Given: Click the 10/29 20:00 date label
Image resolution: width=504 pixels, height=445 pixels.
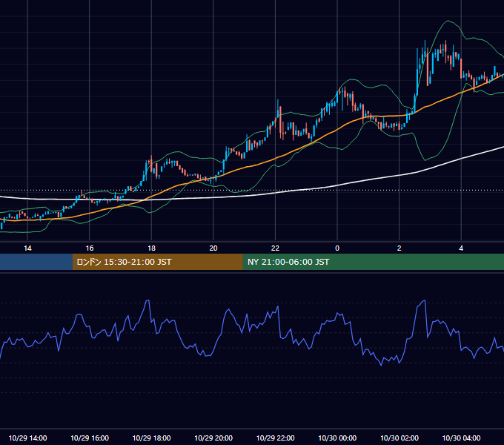Looking at the screenshot, I should [213, 438].
